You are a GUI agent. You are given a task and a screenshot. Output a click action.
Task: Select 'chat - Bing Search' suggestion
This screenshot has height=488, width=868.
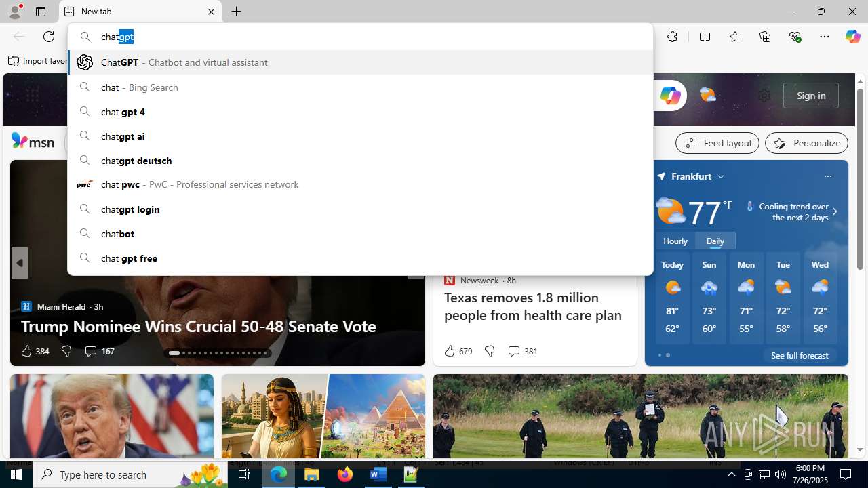coord(360,87)
